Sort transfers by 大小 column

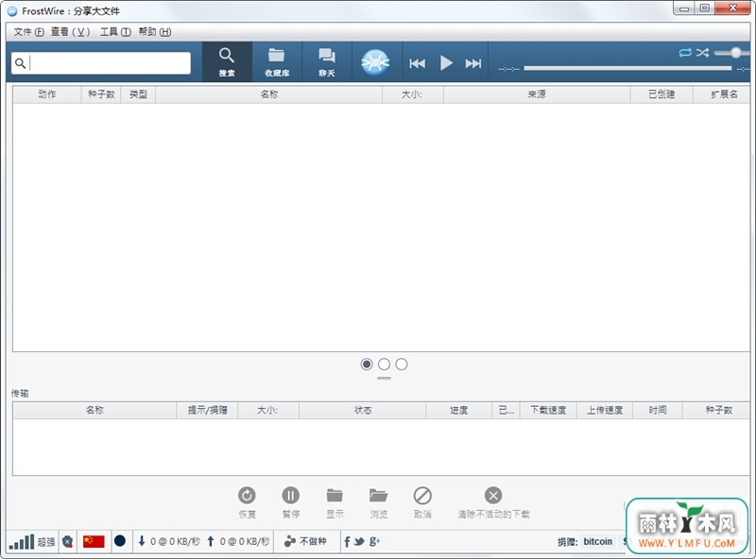pyautogui.click(x=267, y=410)
